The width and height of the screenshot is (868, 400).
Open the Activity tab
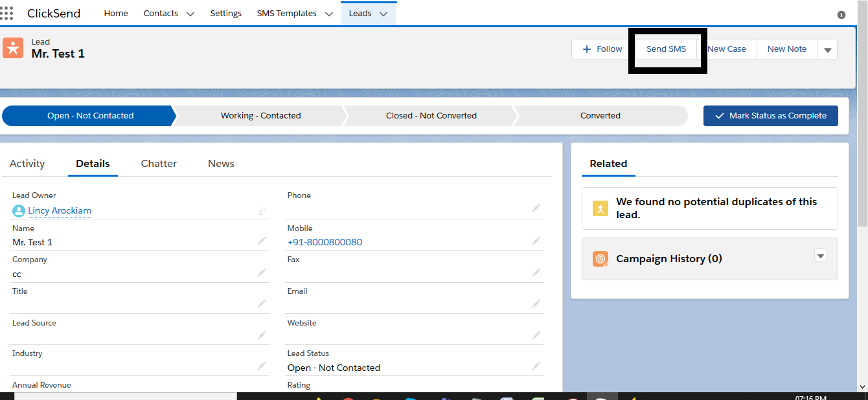pos(27,164)
